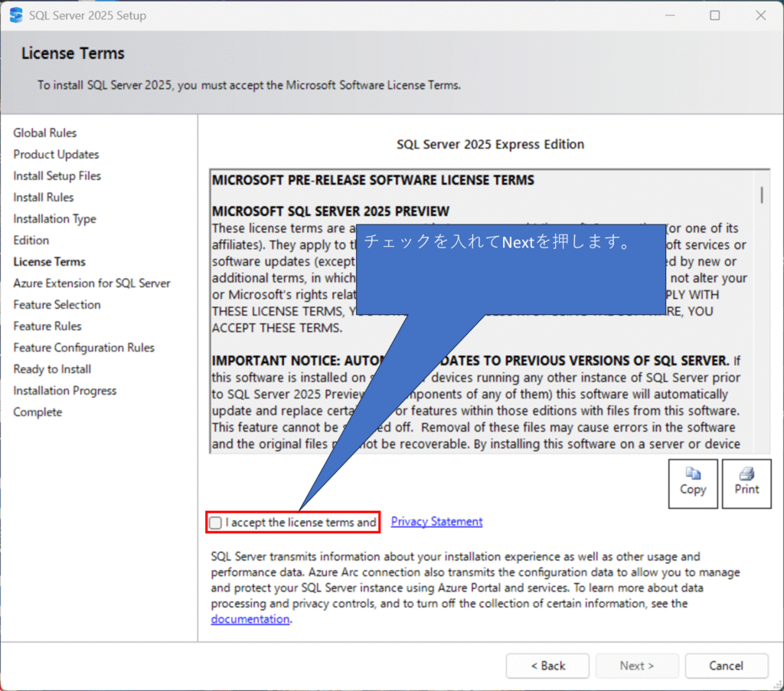This screenshot has width=784, height=691.
Task: Select the Edition step
Action: 31,241
